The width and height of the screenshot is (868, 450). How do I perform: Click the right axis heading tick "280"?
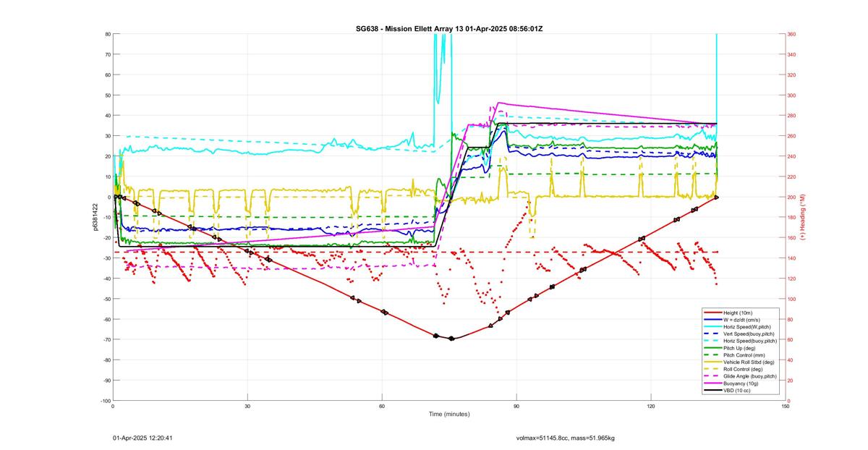click(792, 115)
